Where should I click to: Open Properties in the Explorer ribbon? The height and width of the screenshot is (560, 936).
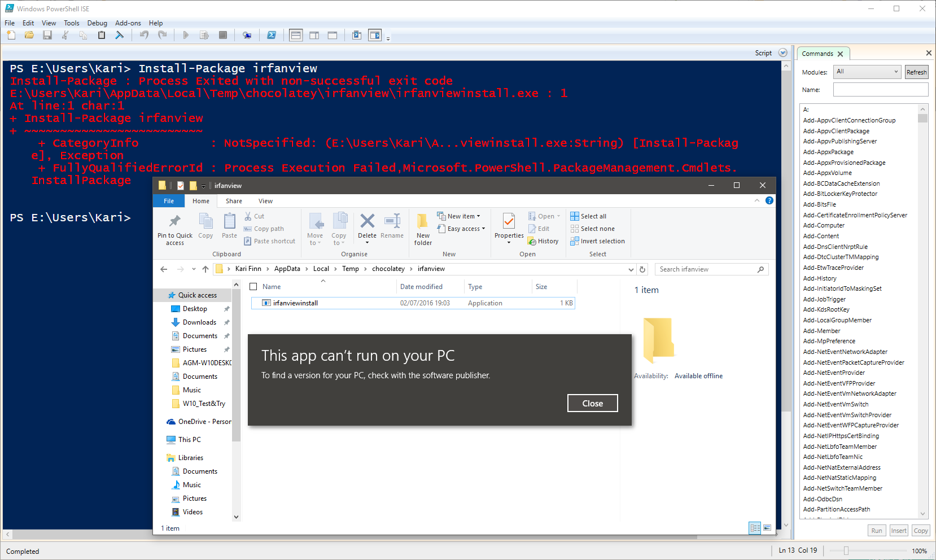coord(509,228)
